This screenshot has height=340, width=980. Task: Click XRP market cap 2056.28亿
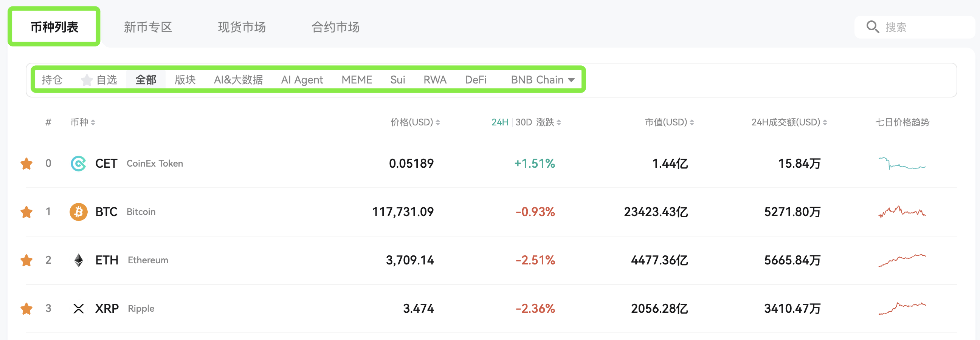(659, 308)
